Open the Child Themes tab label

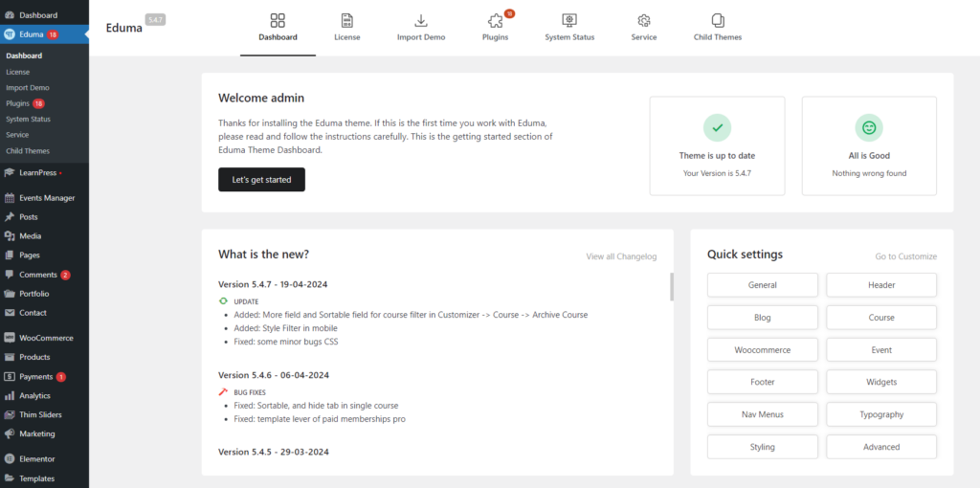pos(718,37)
